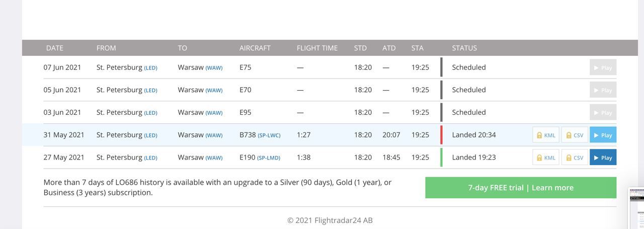644x229 pixels.
Task: Open WAW airport link in 31 May row
Action: tap(214, 135)
